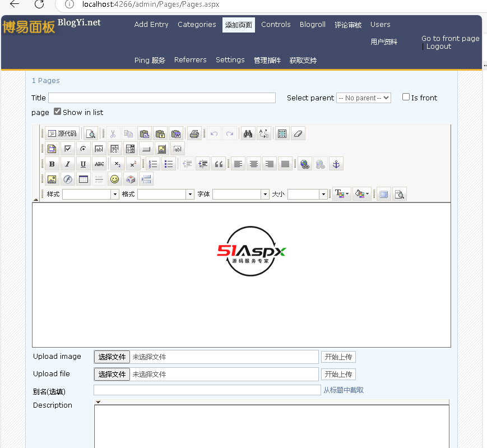487x448 pixels.
Task: Toggle italic formatting
Action: click(68, 164)
